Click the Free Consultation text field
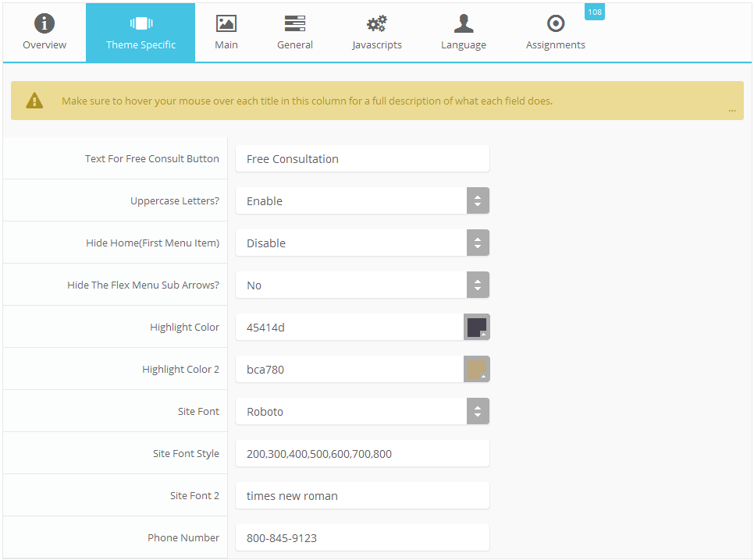Screen dimensions: 754x560 [x=362, y=159]
